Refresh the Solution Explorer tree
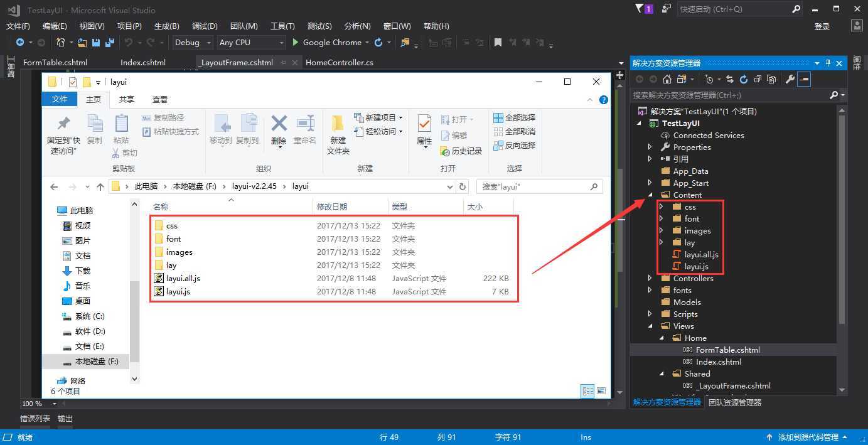 pos(744,79)
